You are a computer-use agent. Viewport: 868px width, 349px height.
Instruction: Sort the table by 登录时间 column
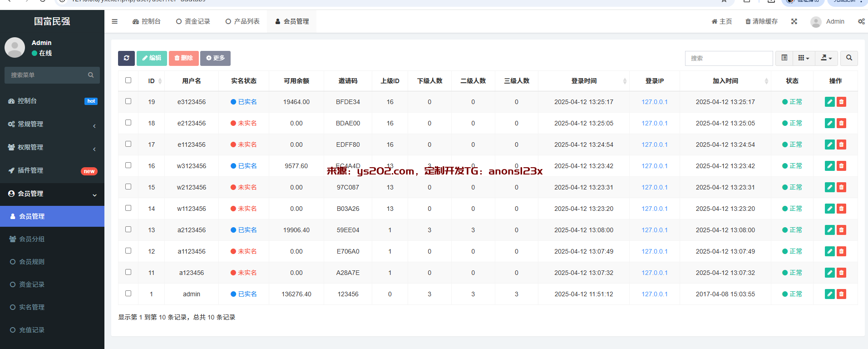pos(584,81)
